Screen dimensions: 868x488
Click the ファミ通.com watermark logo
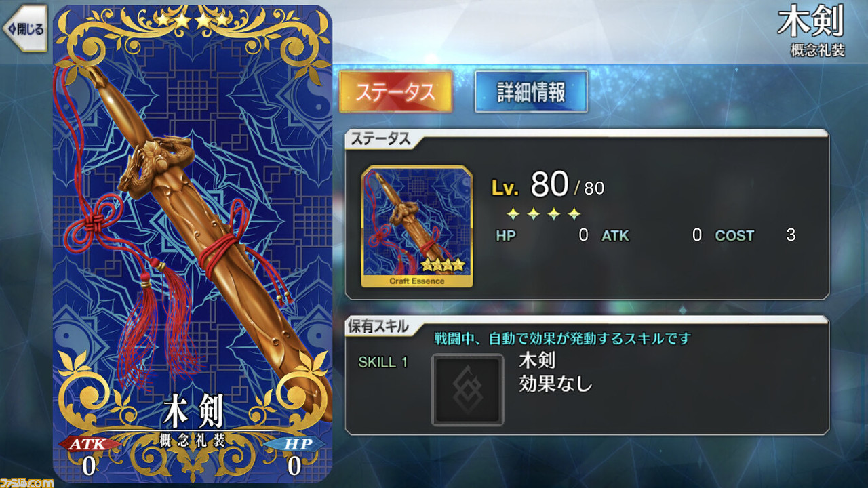[x=27, y=481]
